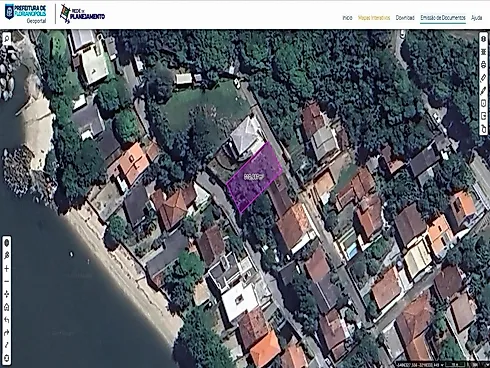The image size is (490, 368).
Task: Select the ruler measure tool
Action: 483,78
